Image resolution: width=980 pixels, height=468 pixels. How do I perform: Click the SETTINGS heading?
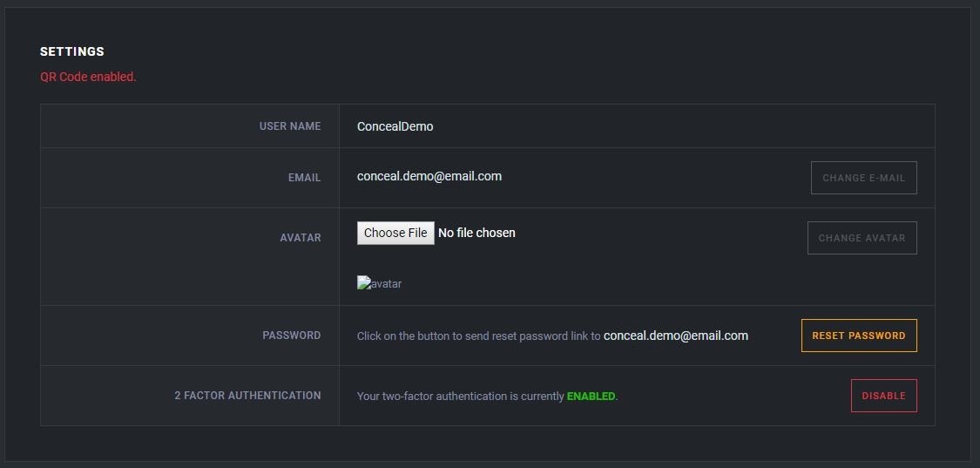click(72, 51)
